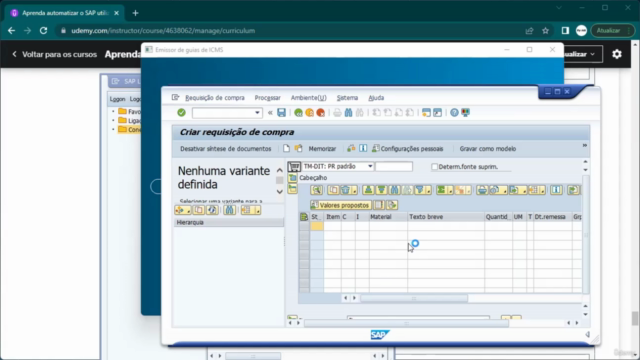
Task: Click Configurações pessoais button
Action: point(407,149)
